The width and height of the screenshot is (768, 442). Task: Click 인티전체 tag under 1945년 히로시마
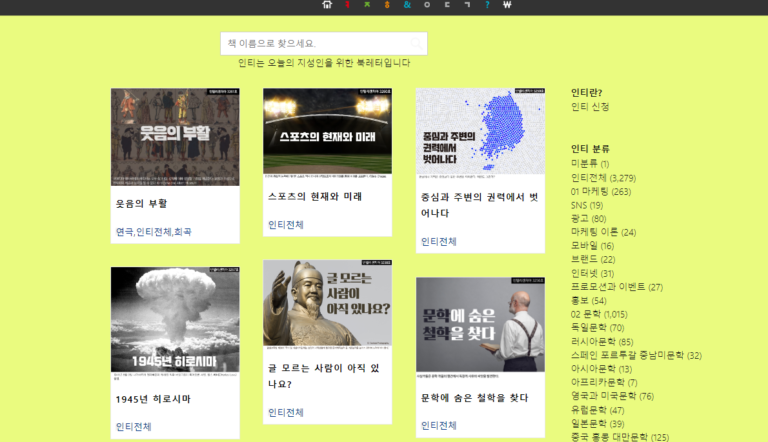click(133, 427)
